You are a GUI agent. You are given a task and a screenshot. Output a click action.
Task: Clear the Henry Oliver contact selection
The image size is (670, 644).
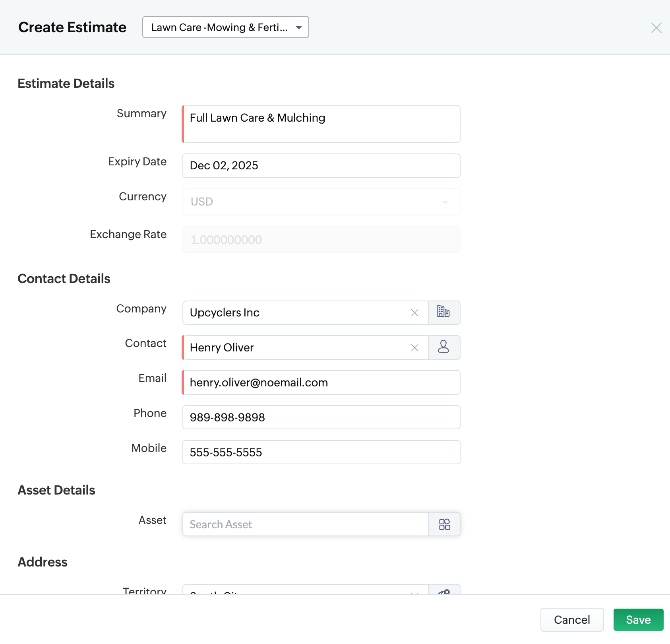pos(414,348)
